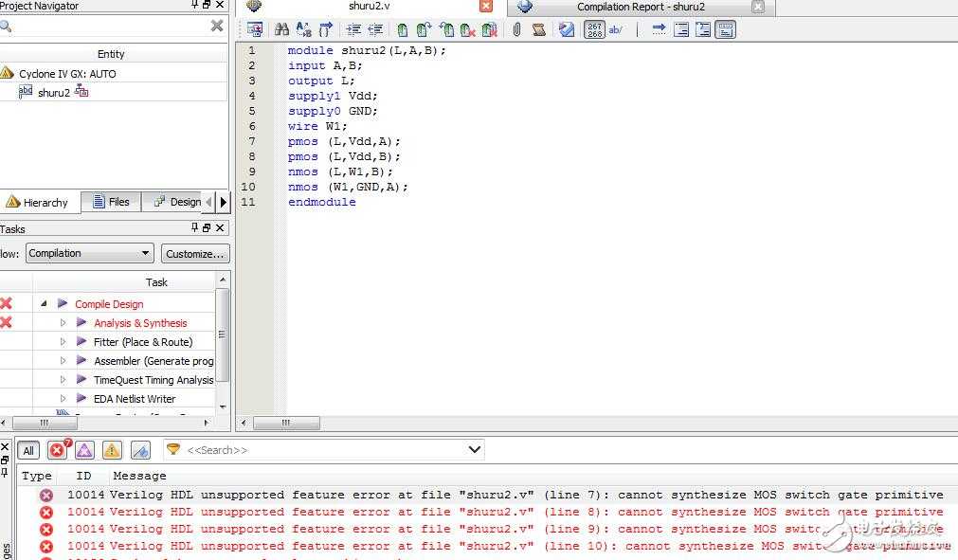Image resolution: width=958 pixels, height=560 pixels.
Task: Click the second outline pane icon in toolbar
Action: point(703,29)
